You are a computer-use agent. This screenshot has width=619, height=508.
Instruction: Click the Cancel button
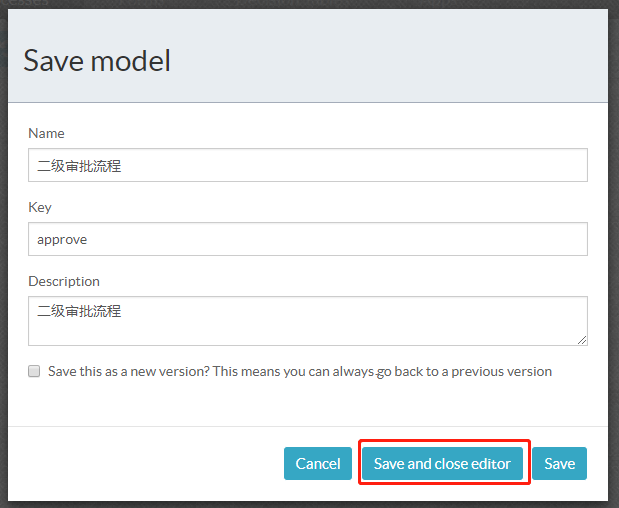tap(318, 464)
